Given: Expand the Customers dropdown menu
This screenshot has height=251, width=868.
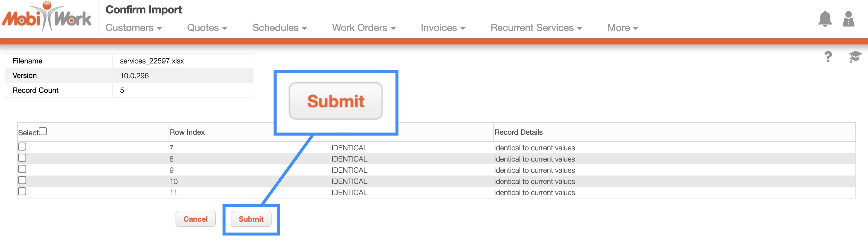Looking at the screenshot, I should pyautogui.click(x=134, y=28).
